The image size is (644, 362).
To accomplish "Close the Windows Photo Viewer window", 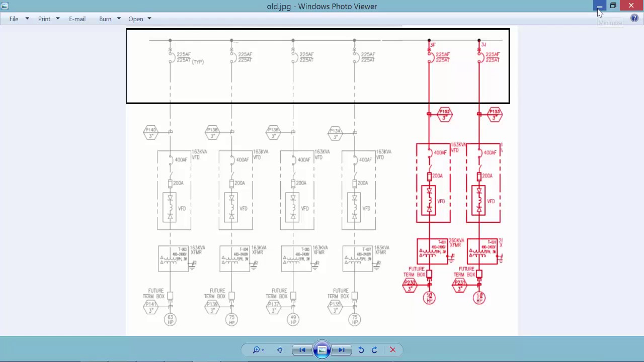I will pyautogui.click(x=631, y=6).
